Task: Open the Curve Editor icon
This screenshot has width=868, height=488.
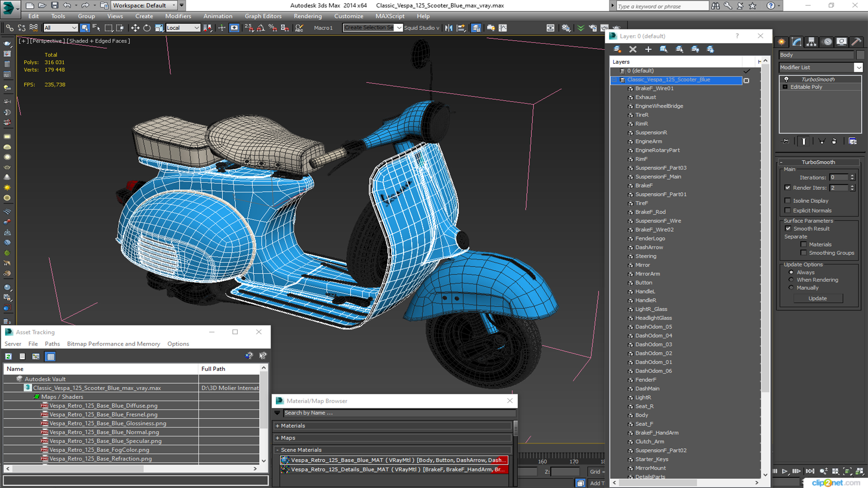Action: click(503, 28)
